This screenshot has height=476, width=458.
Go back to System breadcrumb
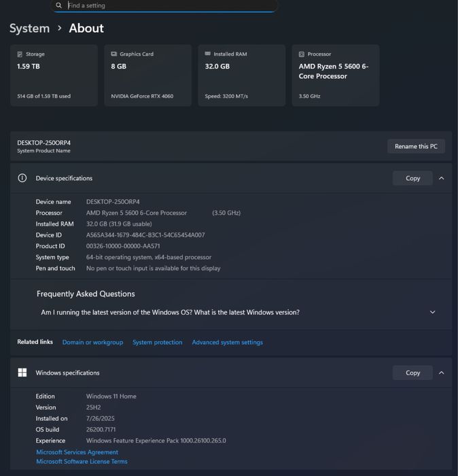tap(29, 29)
